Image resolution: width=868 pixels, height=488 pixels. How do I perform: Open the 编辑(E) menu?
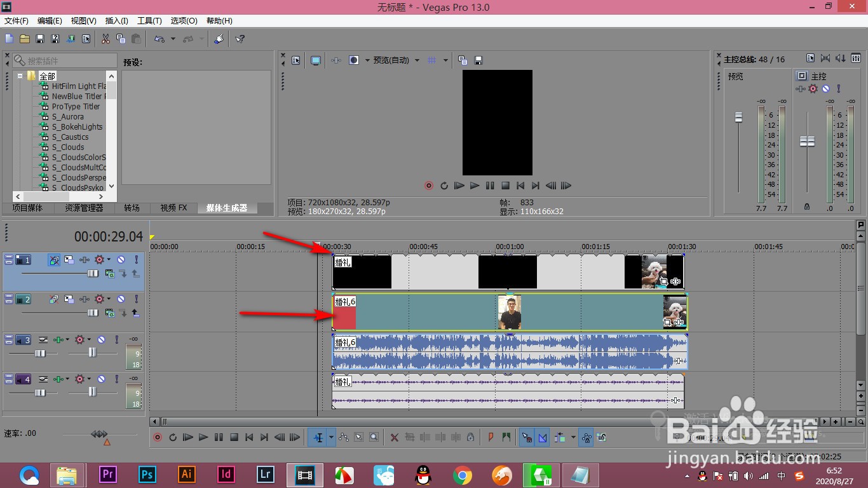tap(50, 21)
